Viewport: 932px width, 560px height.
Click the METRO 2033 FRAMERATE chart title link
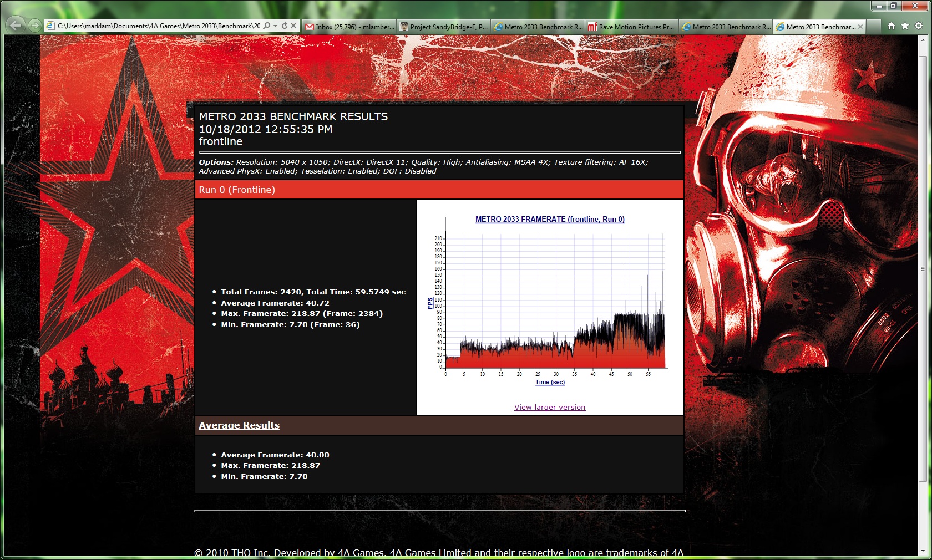550,219
